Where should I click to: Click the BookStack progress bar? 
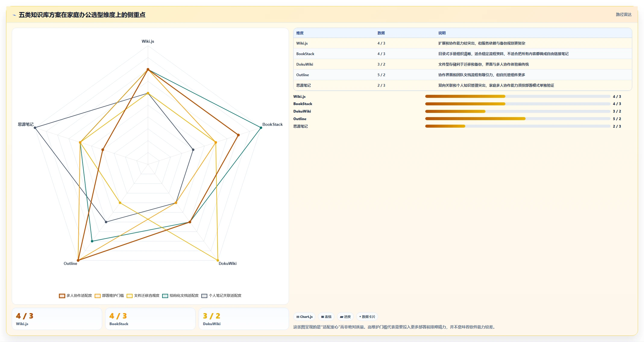coord(518,104)
